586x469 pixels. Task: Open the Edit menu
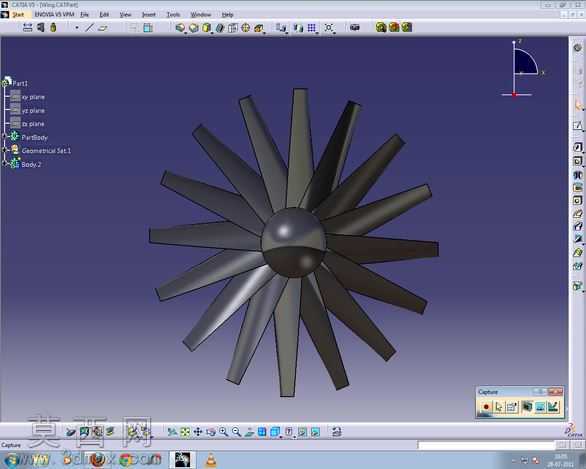[x=104, y=15]
